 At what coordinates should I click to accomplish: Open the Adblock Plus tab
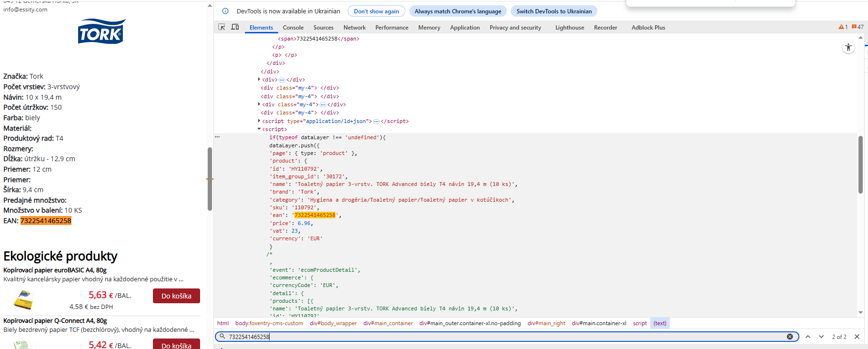(x=648, y=28)
